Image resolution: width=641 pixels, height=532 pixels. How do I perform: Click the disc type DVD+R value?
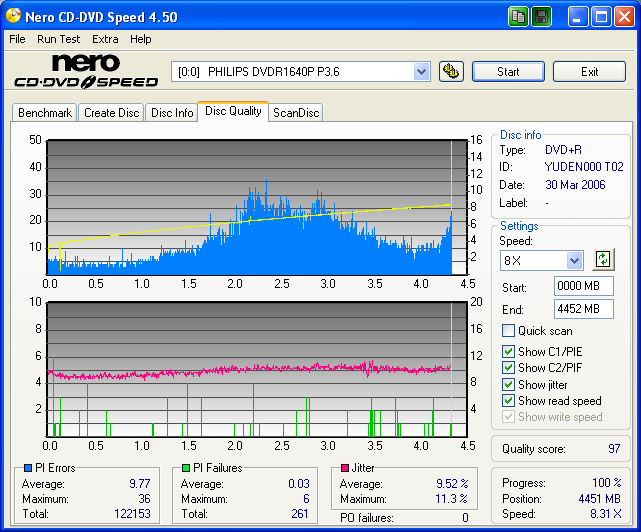pyautogui.click(x=563, y=150)
